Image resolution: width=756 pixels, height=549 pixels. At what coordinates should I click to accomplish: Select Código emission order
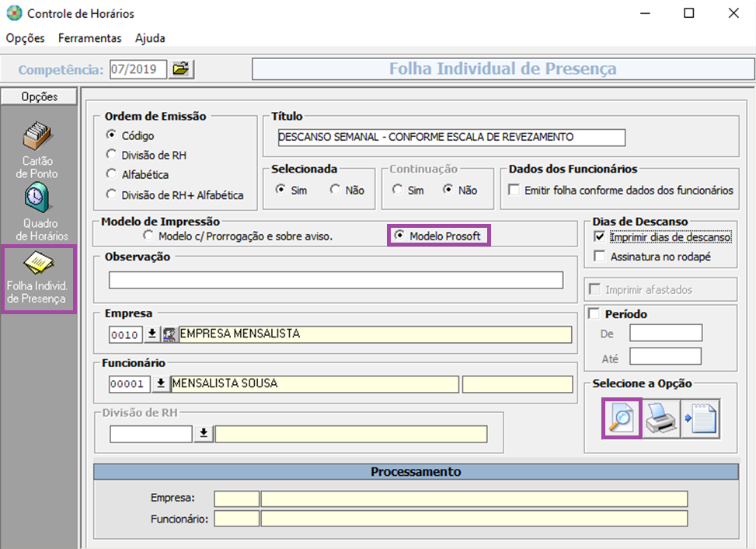[111, 135]
